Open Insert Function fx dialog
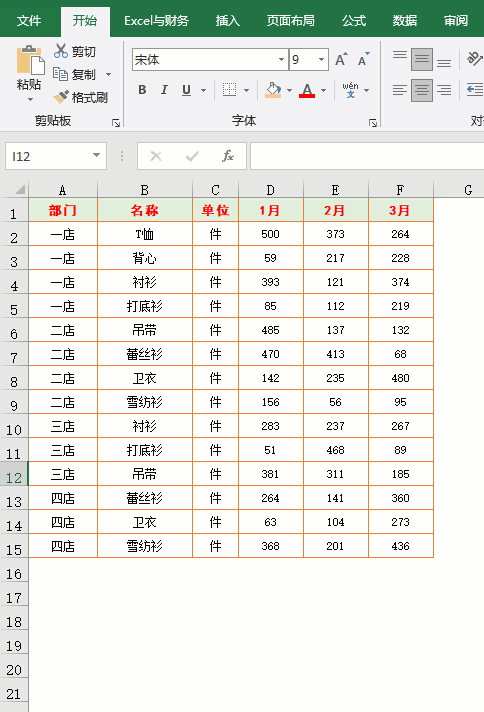Image resolution: width=484 pixels, height=712 pixels. (228, 156)
